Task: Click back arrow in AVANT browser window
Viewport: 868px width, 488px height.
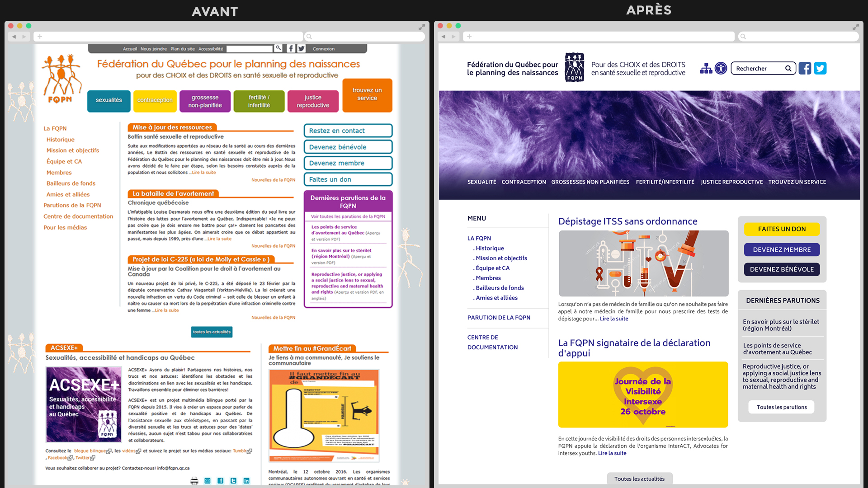Action: (14, 37)
